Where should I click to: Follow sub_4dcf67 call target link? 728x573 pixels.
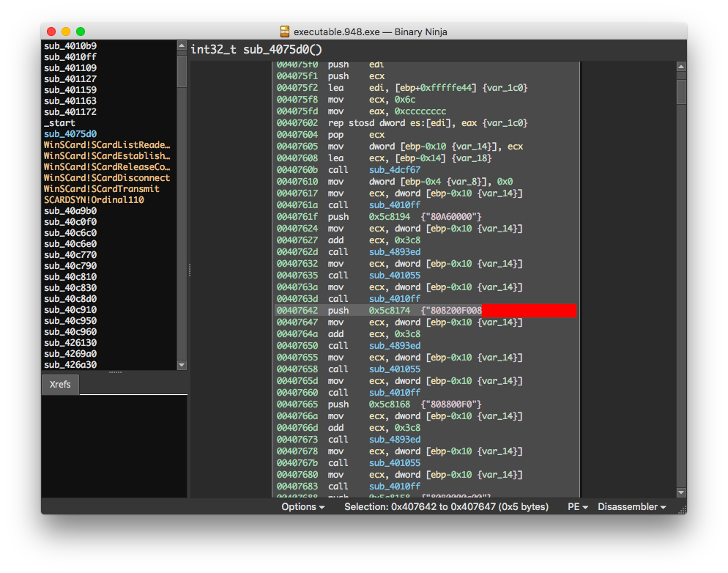[395, 170]
